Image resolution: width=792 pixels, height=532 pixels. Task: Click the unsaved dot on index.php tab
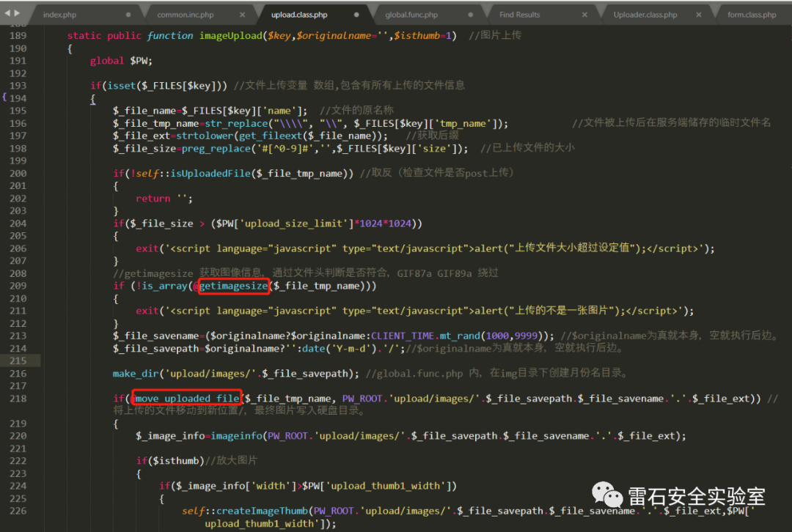point(128,15)
